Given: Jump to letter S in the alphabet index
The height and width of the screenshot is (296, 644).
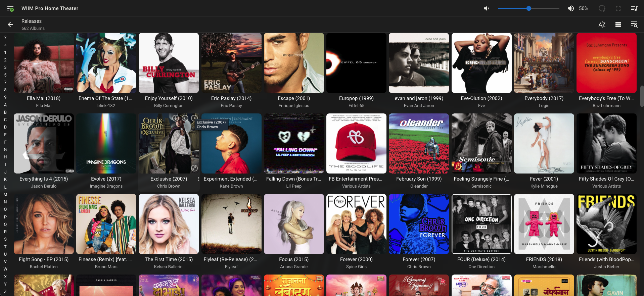Looking at the screenshot, I should pos(5,239).
